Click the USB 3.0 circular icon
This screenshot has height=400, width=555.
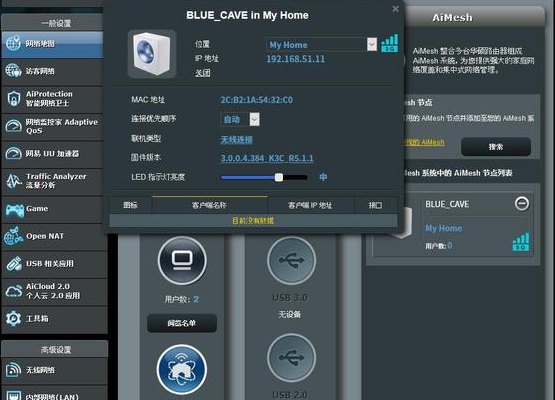[x=291, y=261]
